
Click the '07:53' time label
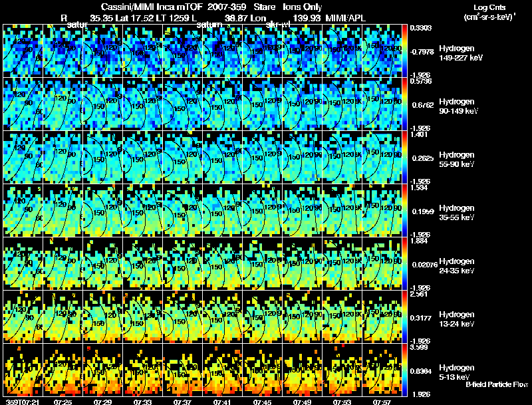click(342, 402)
